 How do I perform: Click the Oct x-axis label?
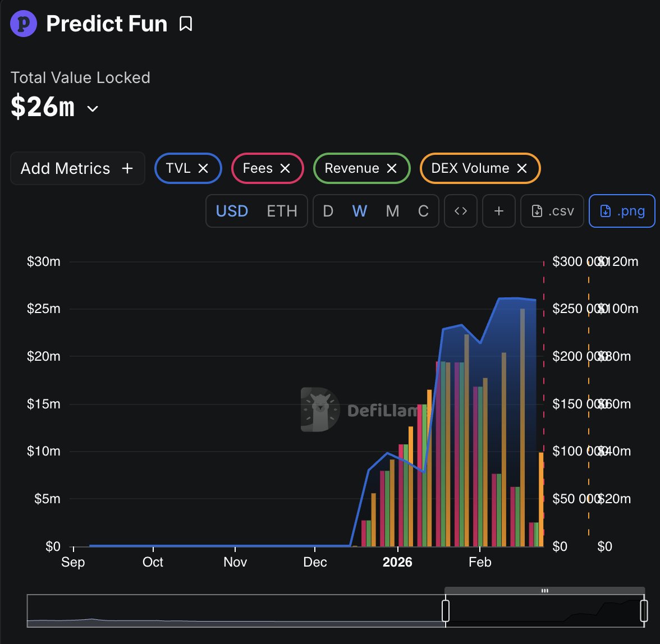[153, 562]
